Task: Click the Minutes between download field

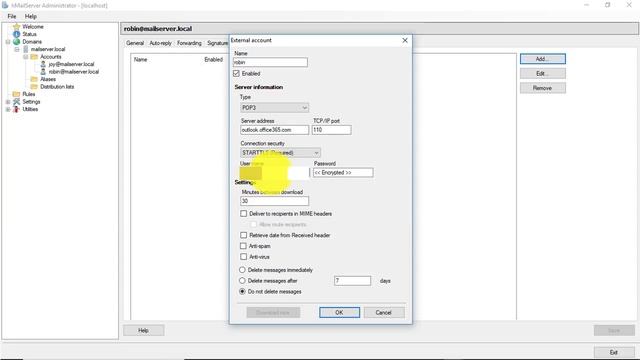Action: pos(274,201)
